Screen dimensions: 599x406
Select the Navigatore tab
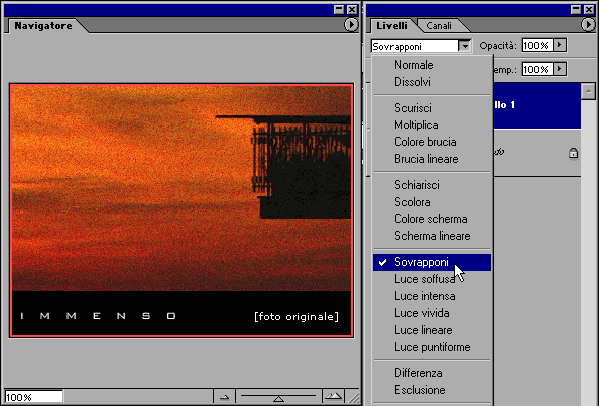[43, 26]
